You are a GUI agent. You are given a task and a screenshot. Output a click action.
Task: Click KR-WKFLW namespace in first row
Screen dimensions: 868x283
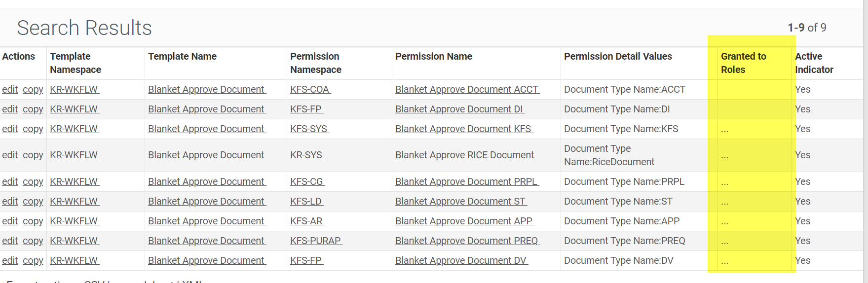pos(75,89)
